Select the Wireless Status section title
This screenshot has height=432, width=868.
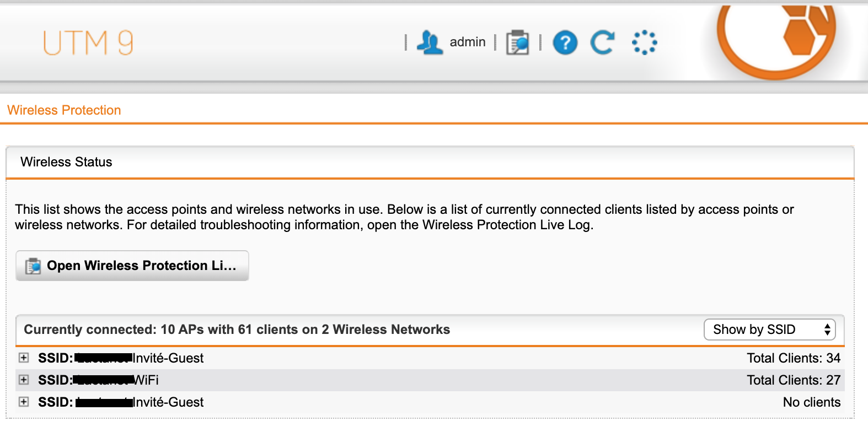tap(66, 162)
